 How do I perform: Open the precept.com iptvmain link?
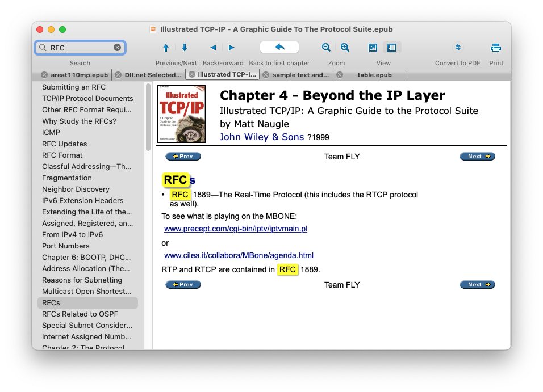236,229
